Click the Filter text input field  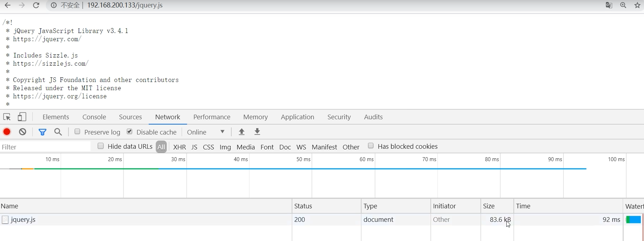(x=45, y=147)
